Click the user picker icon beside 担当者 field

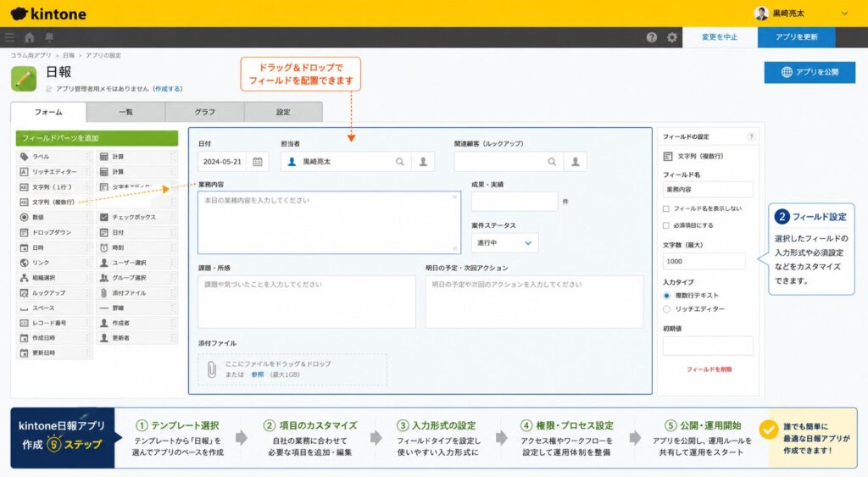pyautogui.click(x=423, y=162)
